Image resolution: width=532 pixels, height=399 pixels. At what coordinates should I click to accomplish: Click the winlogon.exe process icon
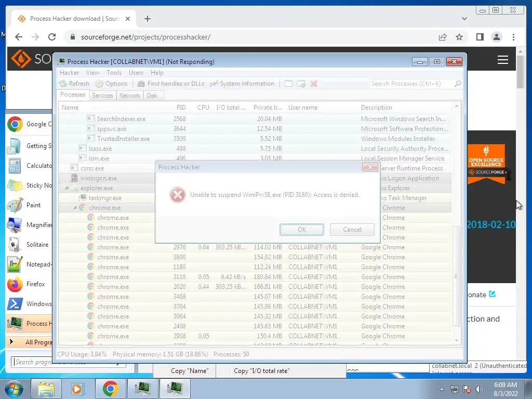coord(74,178)
